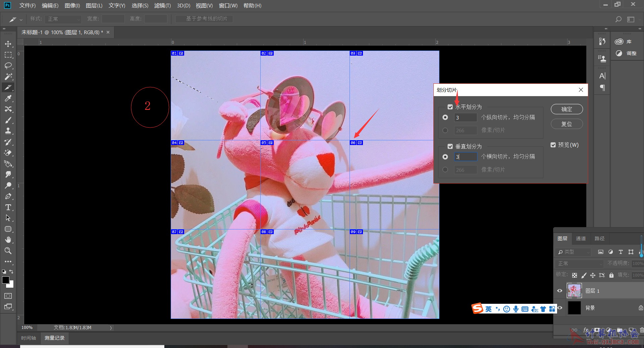
Task: Expand the opacity value dropdown
Action: click(638, 264)
